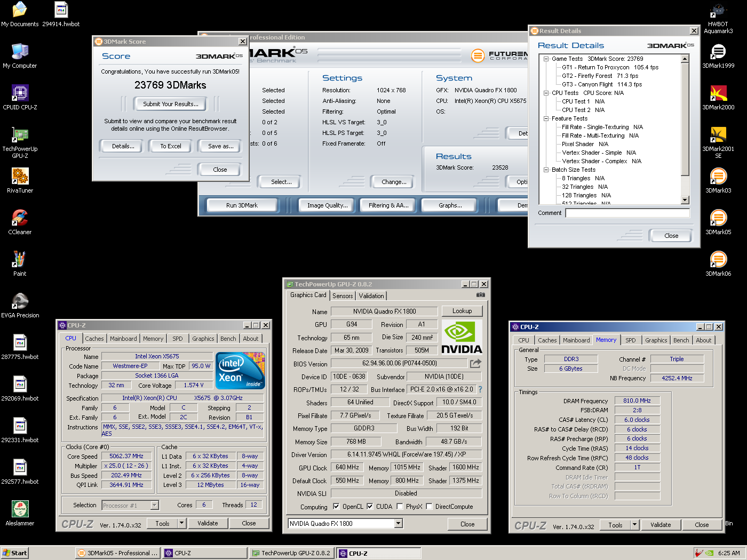Click the NVIDIA tray icon in system tray
The width and height of the screenshot is (747, 560).
pos(709,553)
